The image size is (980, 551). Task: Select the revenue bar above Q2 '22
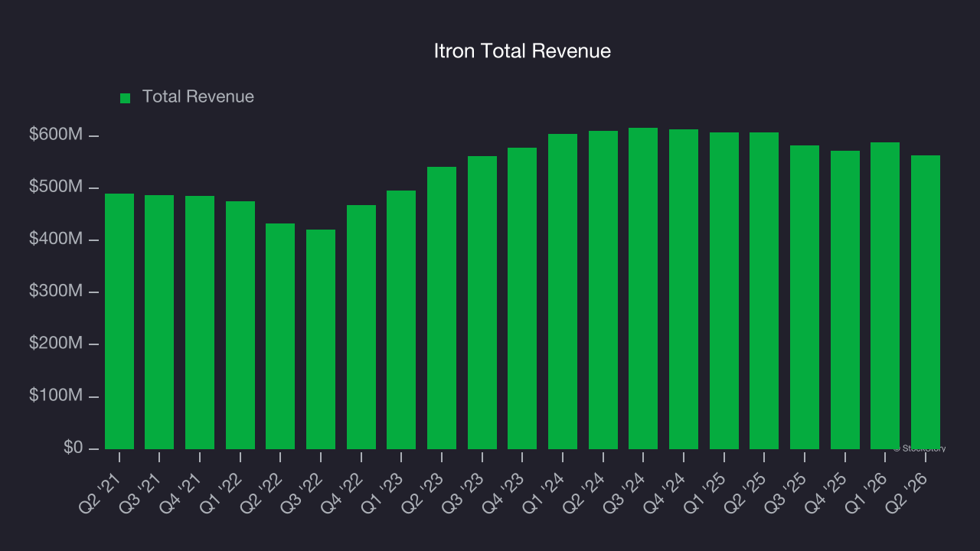[280, 336]
